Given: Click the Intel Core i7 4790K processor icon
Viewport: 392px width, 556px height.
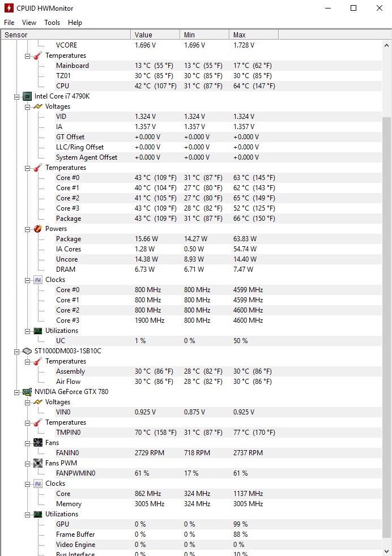Looking at the screenshot, I should tap(27, 96).
